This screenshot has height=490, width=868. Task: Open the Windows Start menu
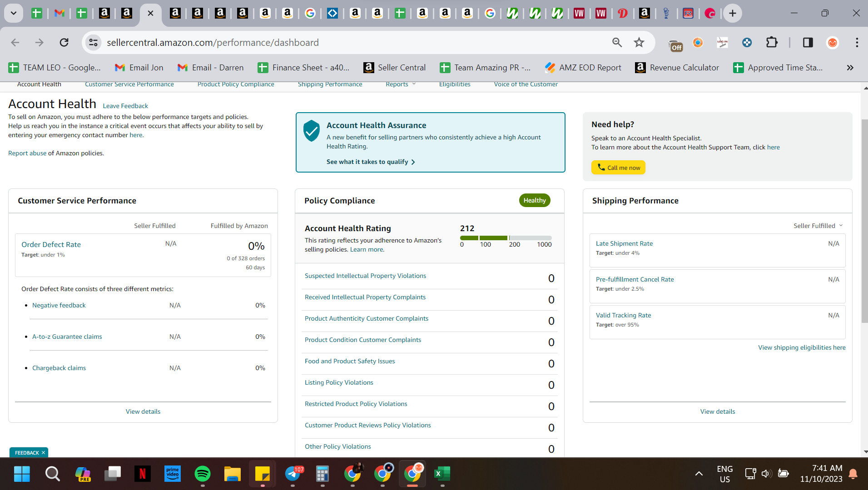tap(22, 474)
